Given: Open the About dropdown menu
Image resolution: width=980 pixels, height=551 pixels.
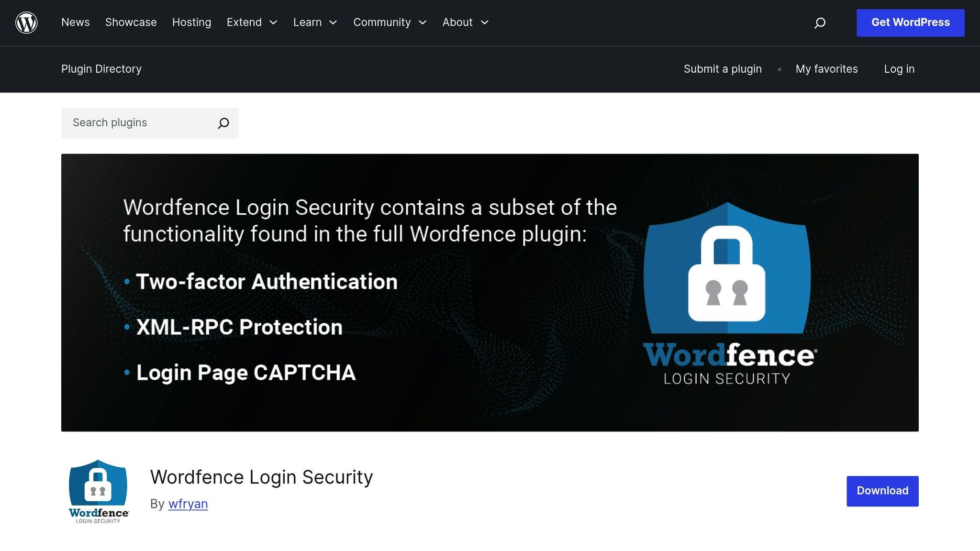Looking at the screenshot, I should 465,22.
